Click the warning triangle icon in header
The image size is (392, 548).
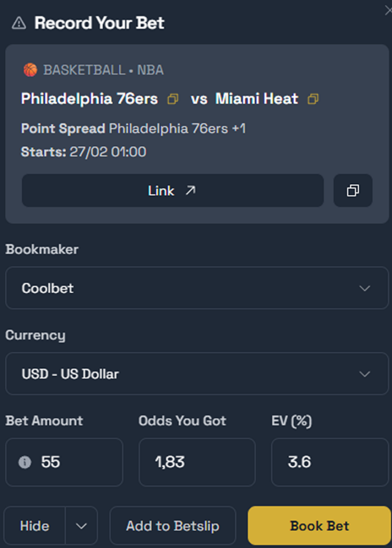19,22
